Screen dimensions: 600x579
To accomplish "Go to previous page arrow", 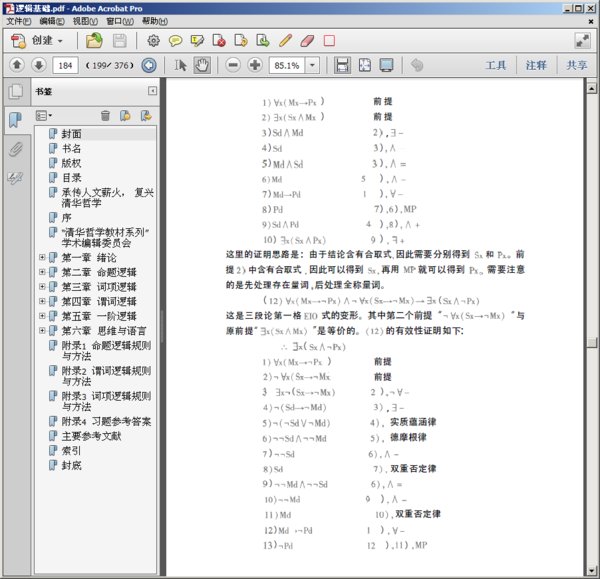I will click(x=17, y=65).
